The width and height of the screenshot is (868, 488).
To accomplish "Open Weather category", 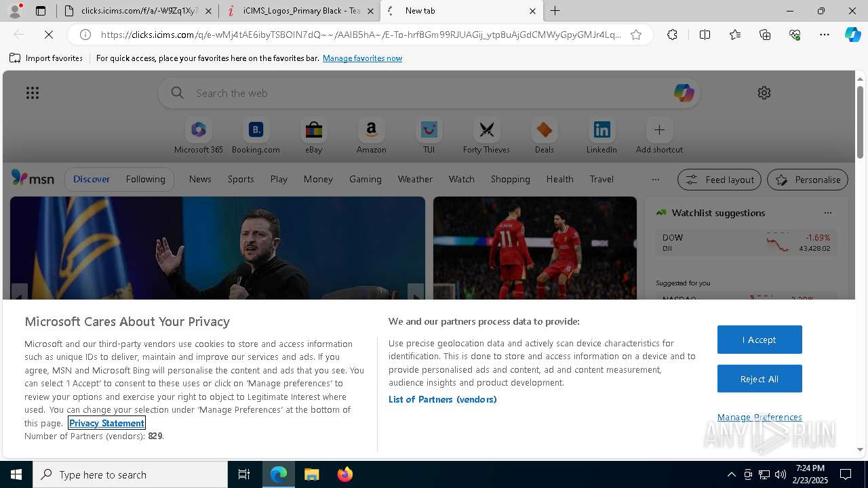I will pos(415,179).
